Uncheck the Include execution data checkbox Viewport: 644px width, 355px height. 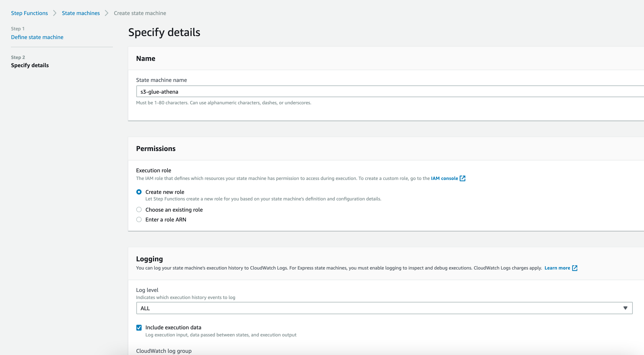(139, 327)
